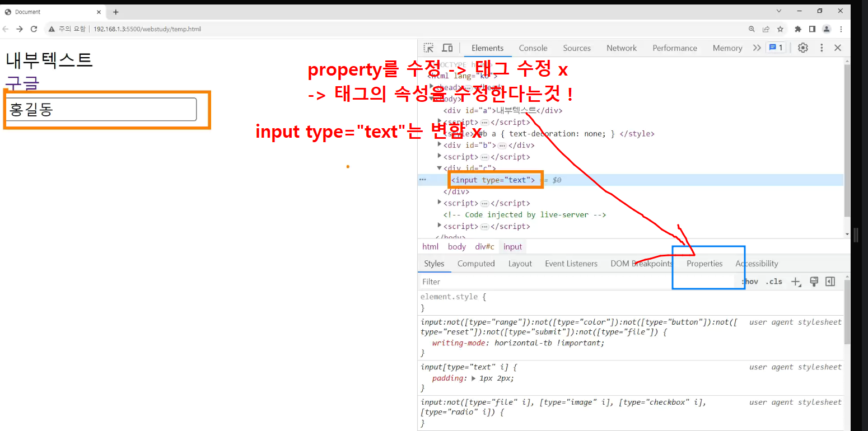Toggle the .cls class editor
The width and height of the screenshot is (868, 431).
pos(774,282)
